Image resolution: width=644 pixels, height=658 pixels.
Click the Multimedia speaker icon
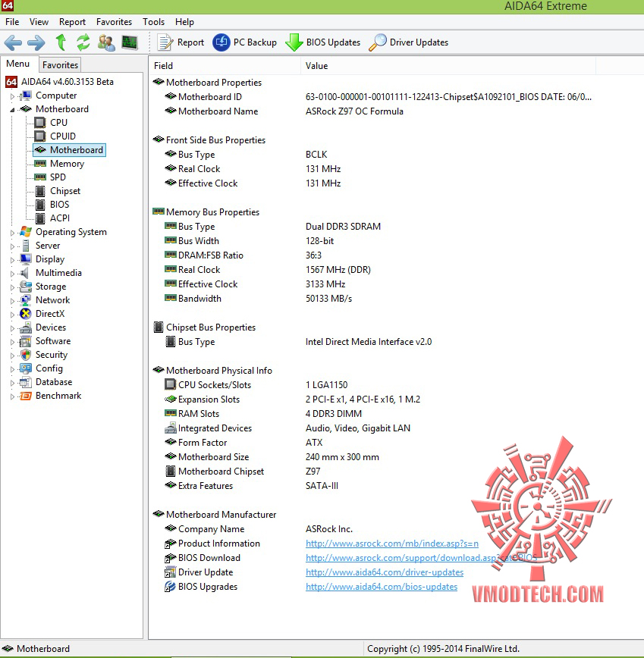click(x=26, y=273)
